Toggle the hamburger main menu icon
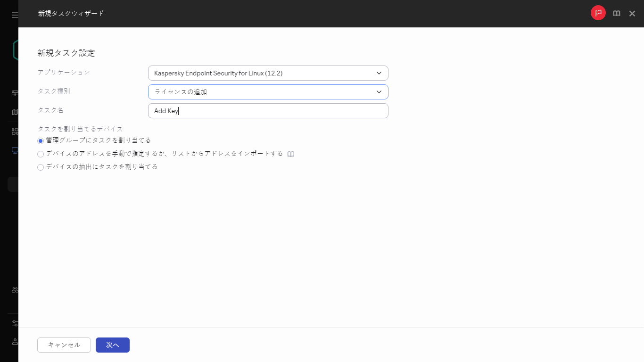Screen dimensions: 644x362 coord(15,15)
